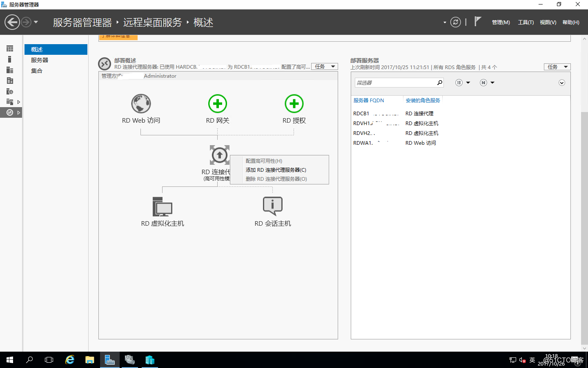Screen dimensions: 588x368
Task: Open File Explorer from taskbar
Action: pyautogui.click(x=90, y=360)
